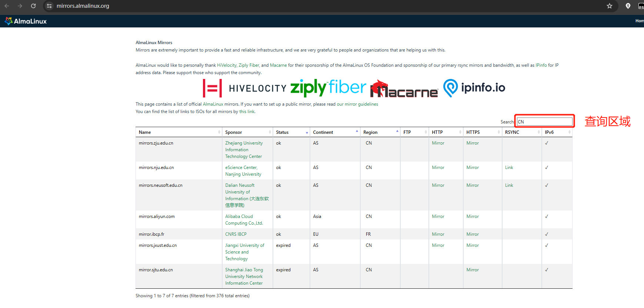Click the expired status for mirrors.jxust.edu.cn

[283, 245]
